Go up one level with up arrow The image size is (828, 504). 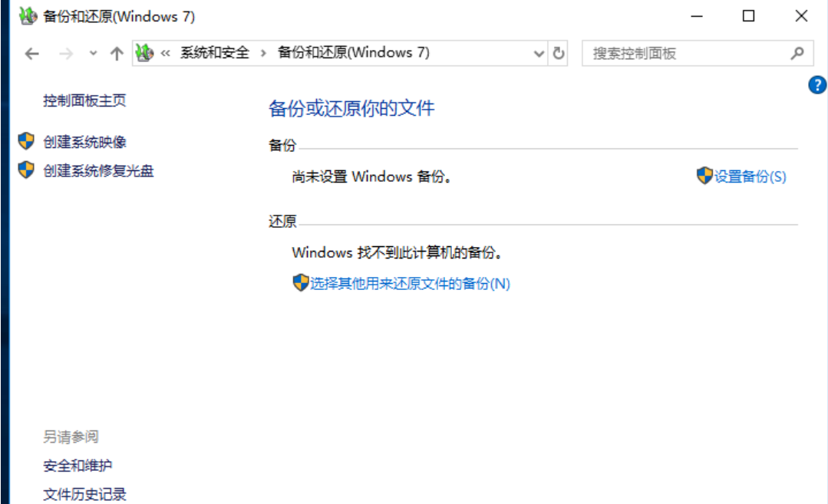(x=117, y=53)
